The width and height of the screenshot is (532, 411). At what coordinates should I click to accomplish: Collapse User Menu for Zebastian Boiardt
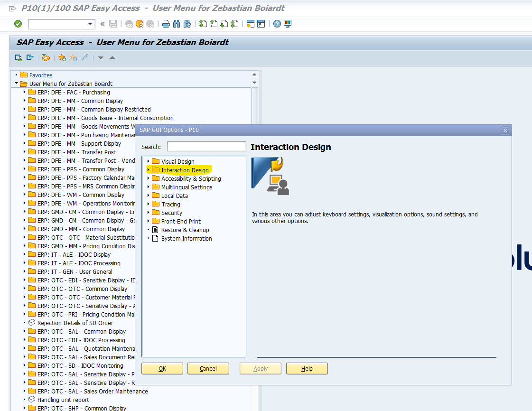[16, 83]
